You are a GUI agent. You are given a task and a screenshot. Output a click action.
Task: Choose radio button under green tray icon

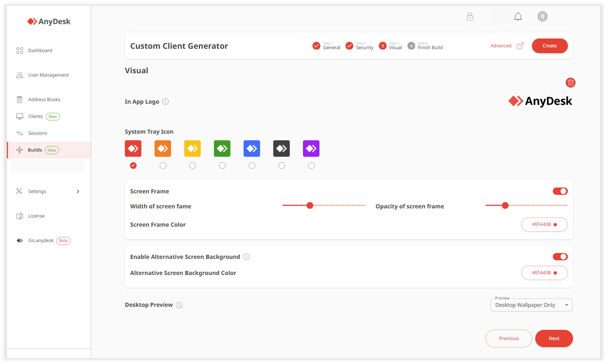tap(222, 166)
